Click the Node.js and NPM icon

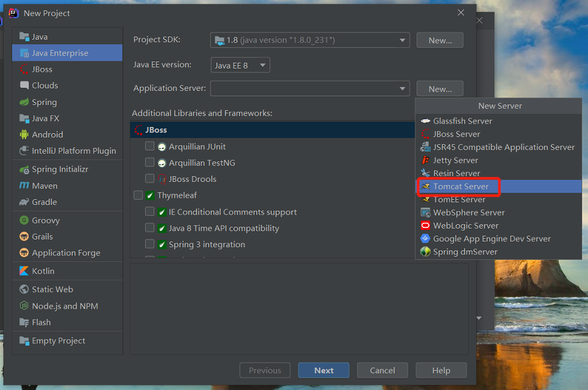tap(24, 306)
